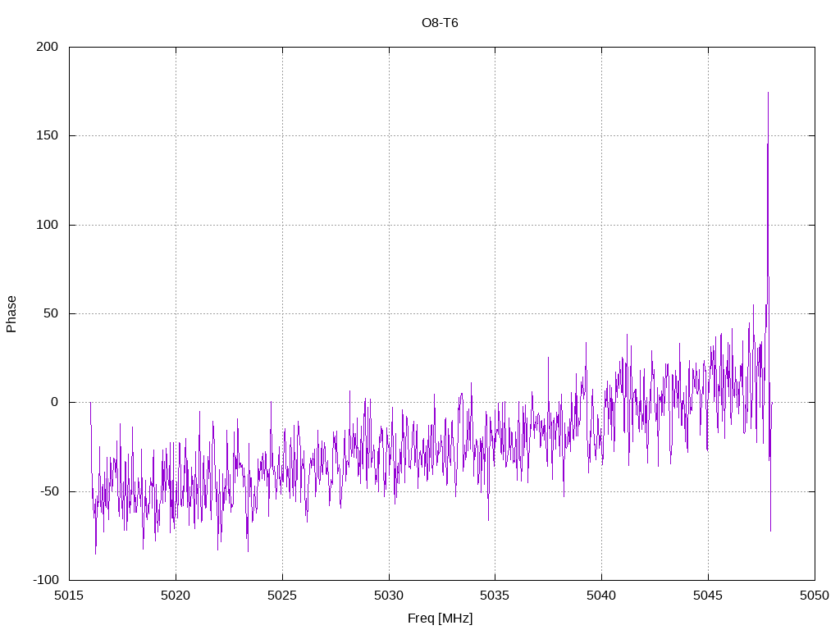The width and height of the screenshot is (840, 630).
Task: Click the x-axis tick label 5050
Action: [x=815, y=596]
